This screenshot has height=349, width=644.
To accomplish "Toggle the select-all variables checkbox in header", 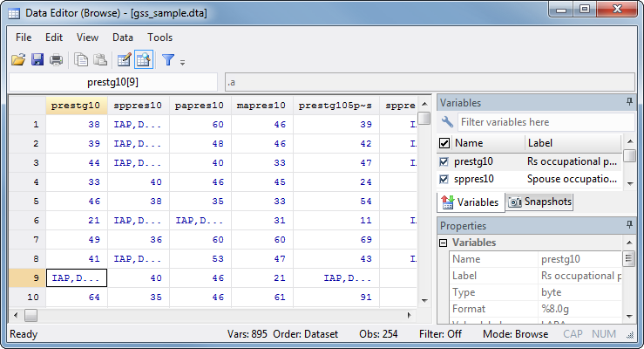I will pos(444,143).
